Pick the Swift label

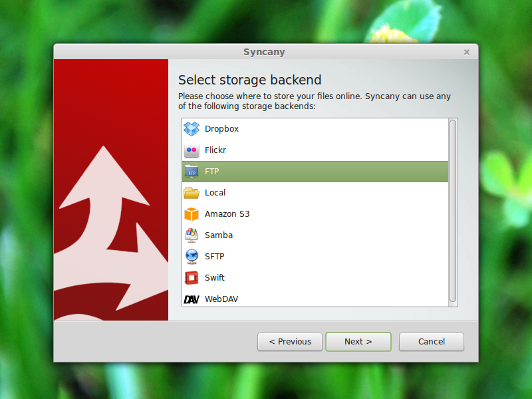pyautogui.click(x=214, y=277)
